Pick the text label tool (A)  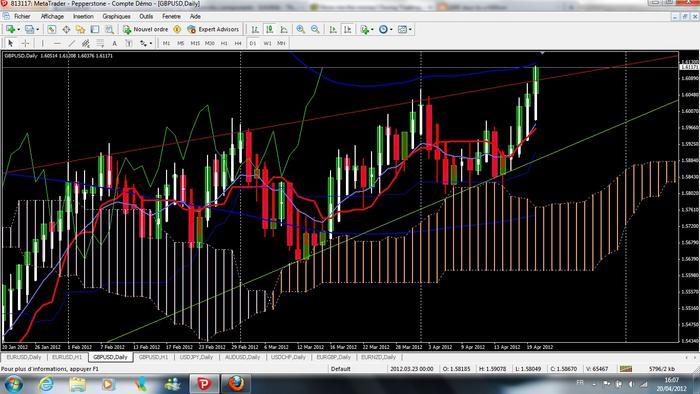114,43
